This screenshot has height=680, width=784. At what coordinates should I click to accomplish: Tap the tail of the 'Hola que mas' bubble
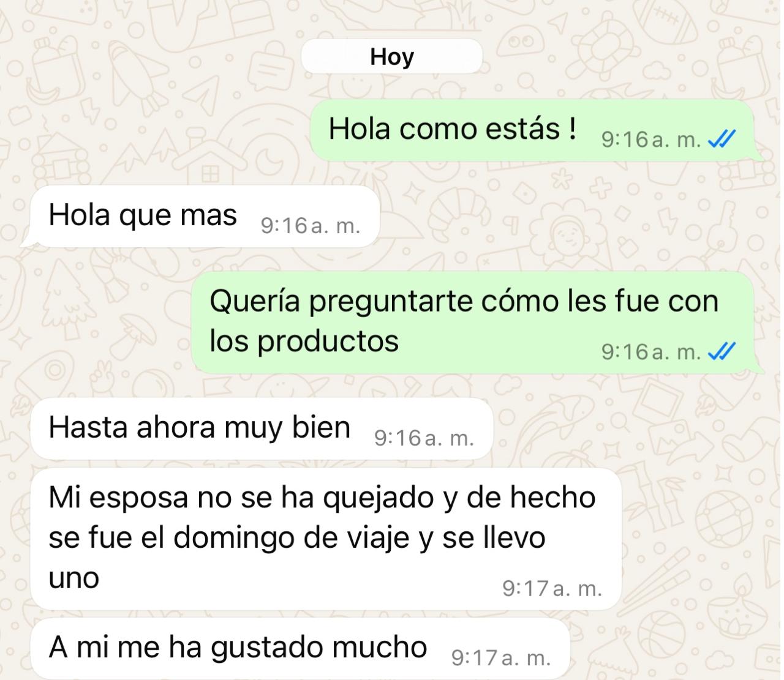pos(28,241)
